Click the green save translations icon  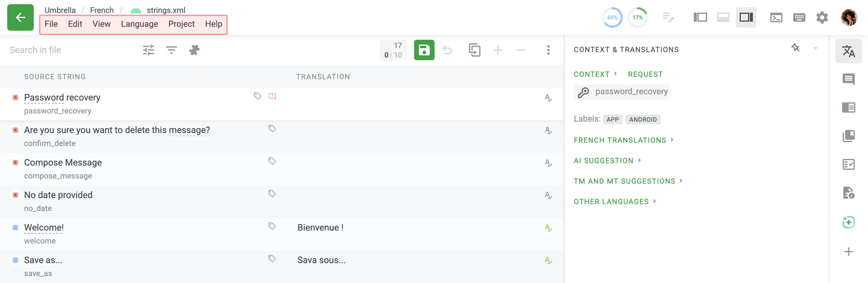(x=424, y=50)
